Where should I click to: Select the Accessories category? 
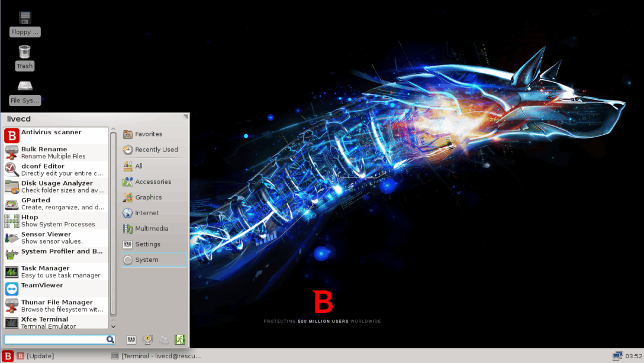[154, 181]
